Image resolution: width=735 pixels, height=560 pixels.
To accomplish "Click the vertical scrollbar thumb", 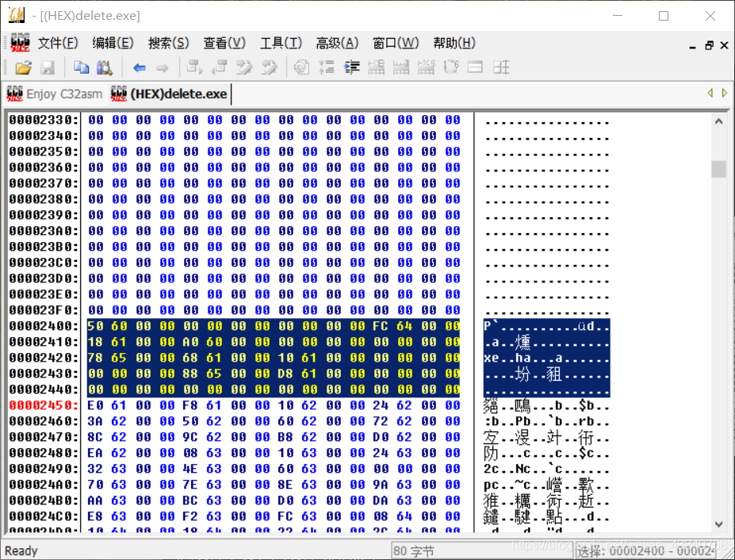I will pyautogui.click(x=718, y=169).
